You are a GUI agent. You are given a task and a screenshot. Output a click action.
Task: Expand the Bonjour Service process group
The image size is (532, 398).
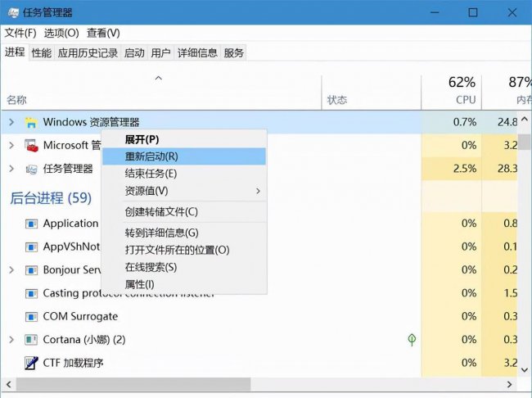coord(11,270)
